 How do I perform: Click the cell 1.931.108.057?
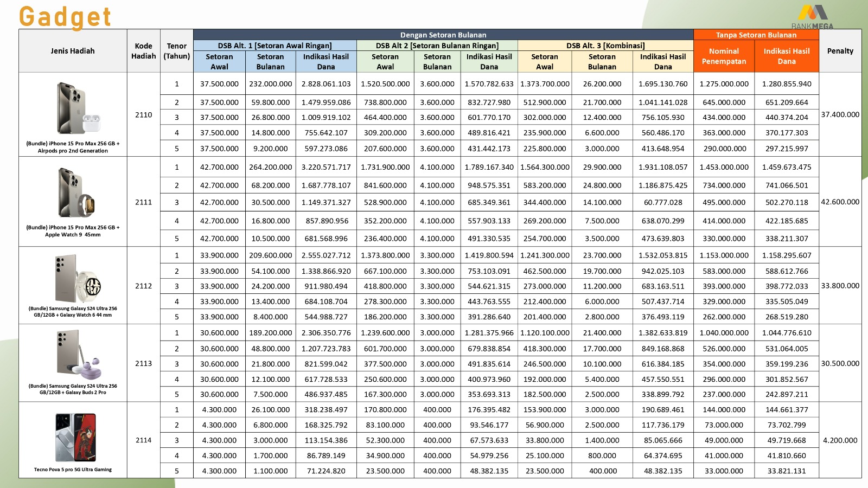(663, 168)
